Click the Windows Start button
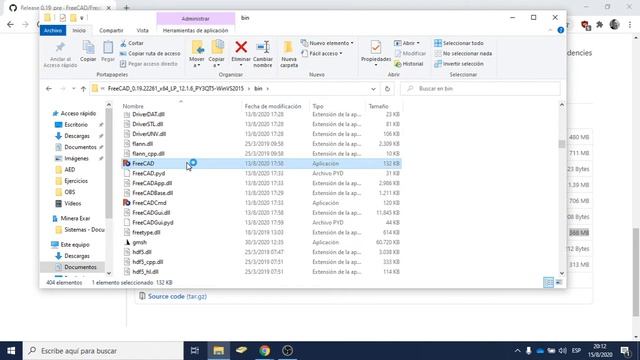The height and width of the screenshot is (360, 640). tap(11, 351)
